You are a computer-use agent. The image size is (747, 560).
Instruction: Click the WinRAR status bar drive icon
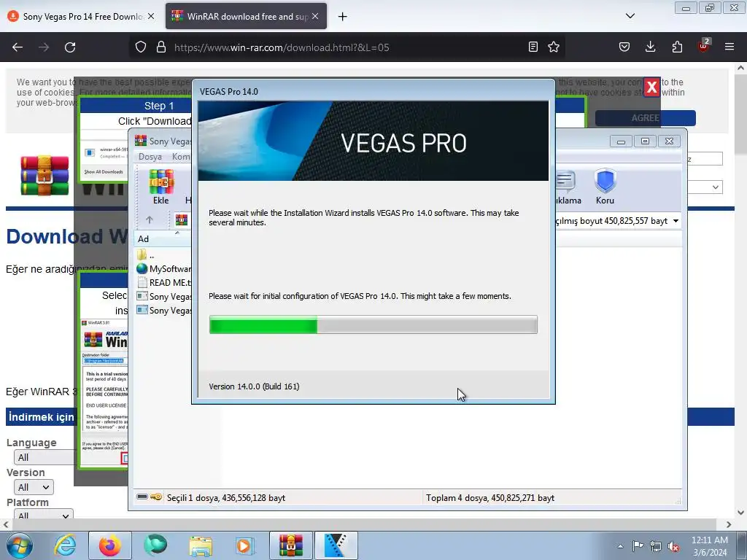click(x=142, y=497)
